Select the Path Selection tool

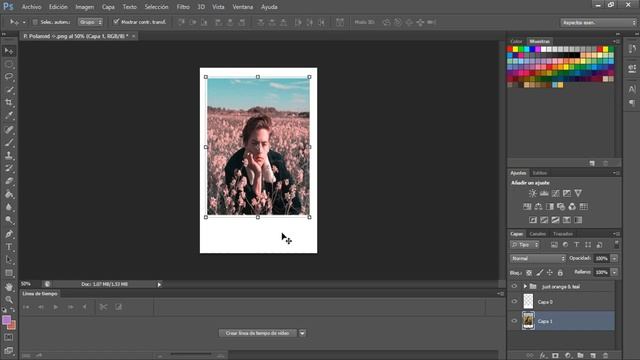(9, 260)
